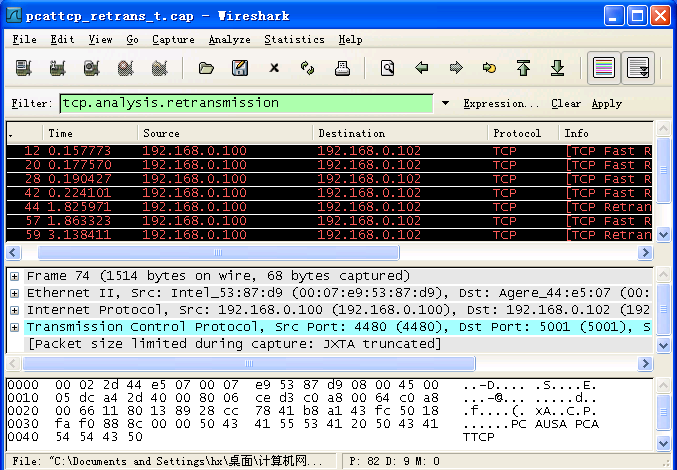Toggle auto scroll in live capture
The image size is (677, 470).
click(x=638, y=68)
